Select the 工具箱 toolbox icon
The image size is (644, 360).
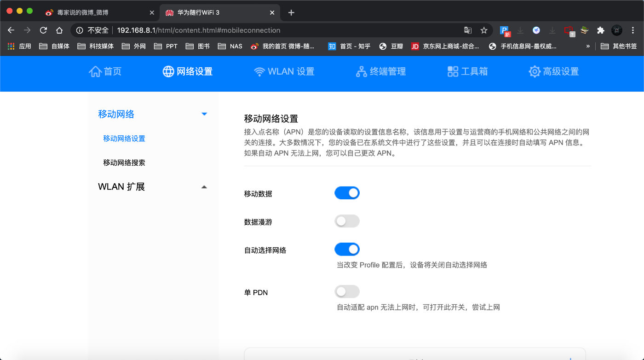[453, 71]
